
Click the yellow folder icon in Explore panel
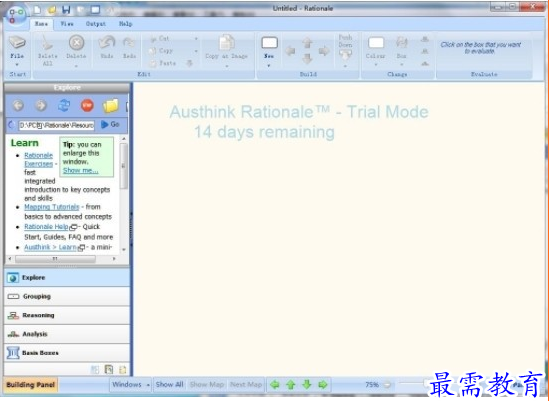(x=110, y=105)
